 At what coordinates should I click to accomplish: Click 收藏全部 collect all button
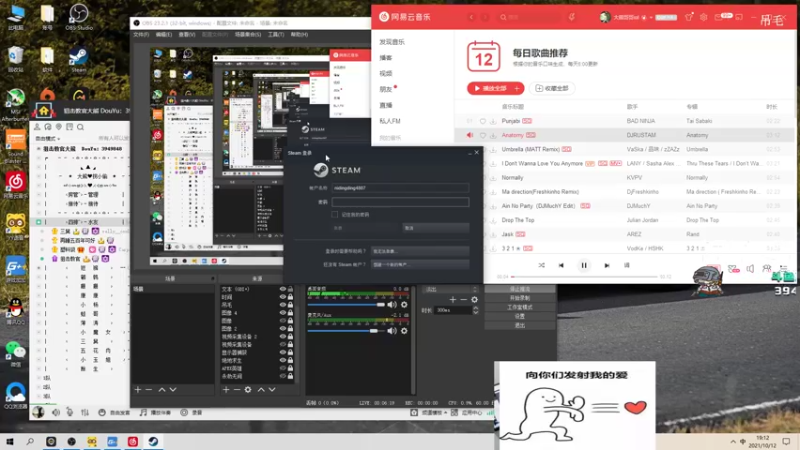coord(552,88)
